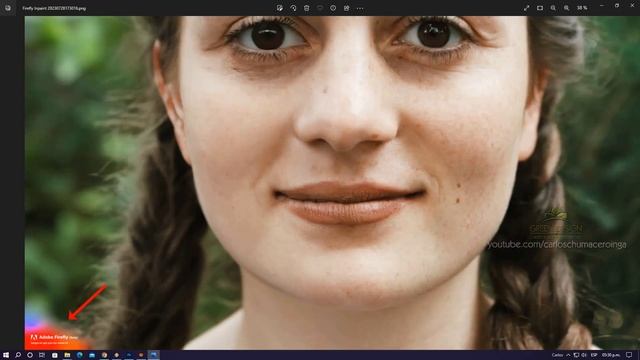This screenshot has height=360, width=640.
Task: Click the Photos app icon at top-left
Action: coord(8,8)
